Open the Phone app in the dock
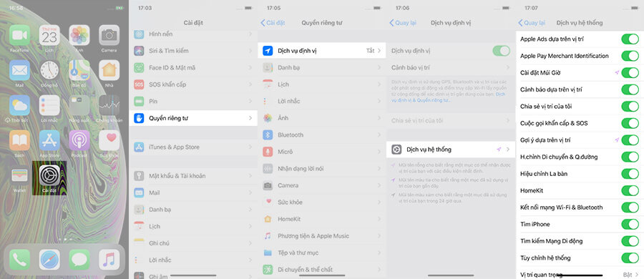The image size is (644, 279). [x=19, y=260]
